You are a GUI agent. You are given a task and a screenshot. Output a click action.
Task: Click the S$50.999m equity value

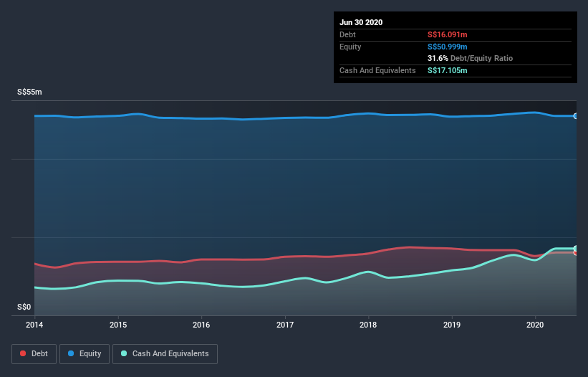click(x=448, y=47)
